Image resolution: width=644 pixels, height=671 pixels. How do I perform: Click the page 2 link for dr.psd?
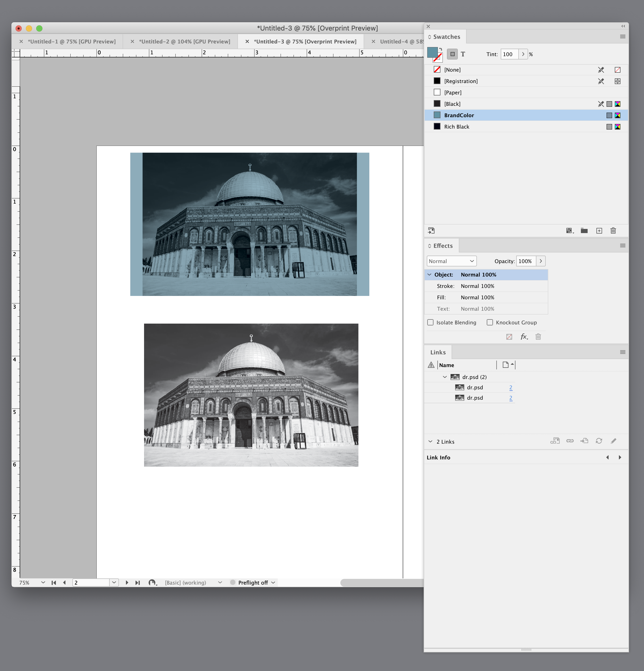point(511,387)
